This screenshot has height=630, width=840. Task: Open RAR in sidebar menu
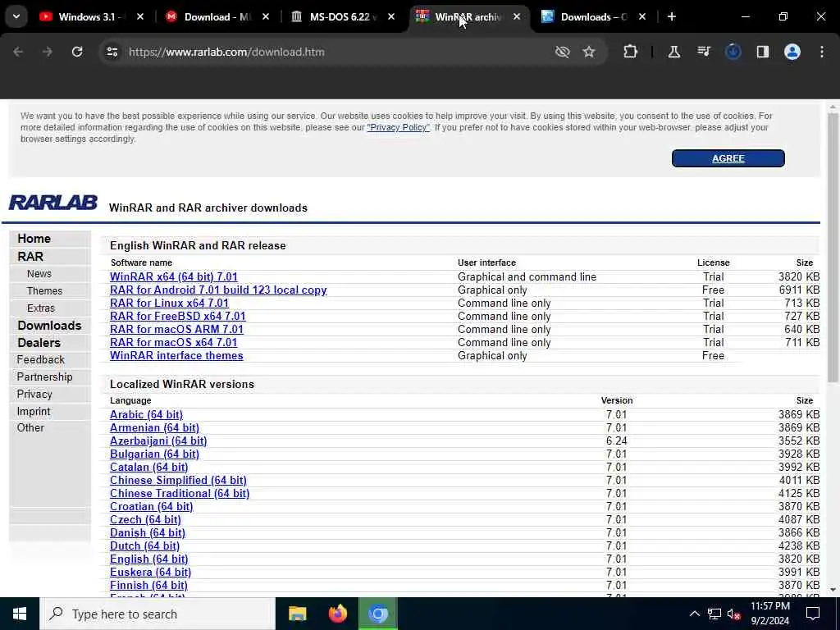30,257
